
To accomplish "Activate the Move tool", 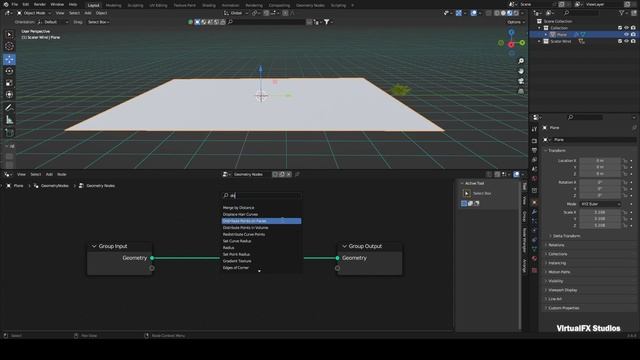I will tap(9, 59).
